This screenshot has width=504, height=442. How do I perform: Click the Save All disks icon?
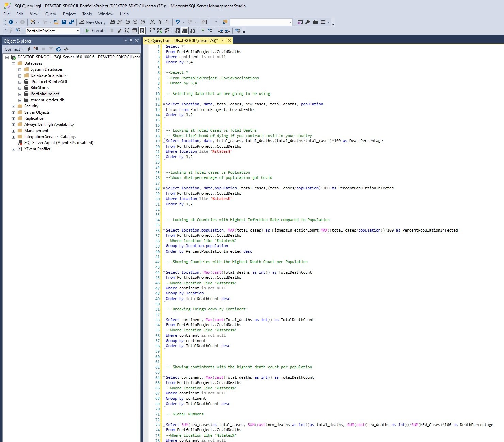(71, 22)
